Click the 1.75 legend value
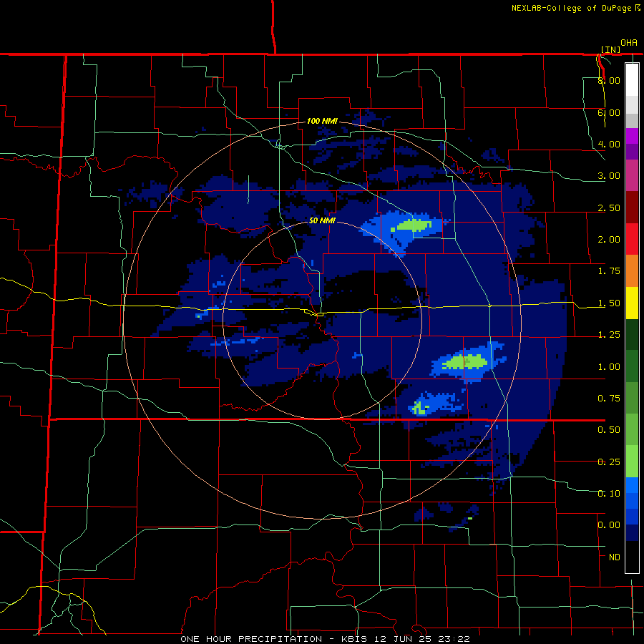This screenshot has width=644, height=644. point(609,271)
